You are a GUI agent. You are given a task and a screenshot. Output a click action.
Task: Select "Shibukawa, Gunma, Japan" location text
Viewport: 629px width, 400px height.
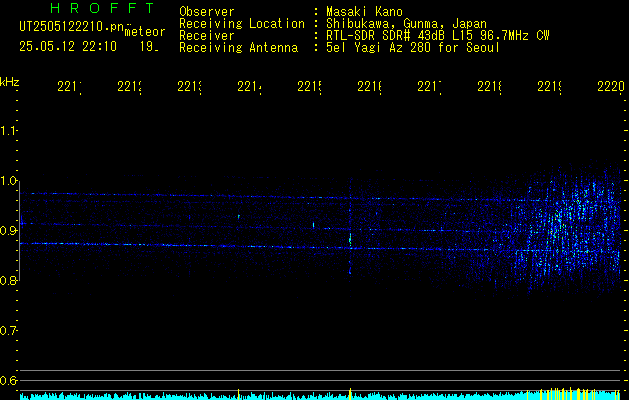click(x=406, y=23)
